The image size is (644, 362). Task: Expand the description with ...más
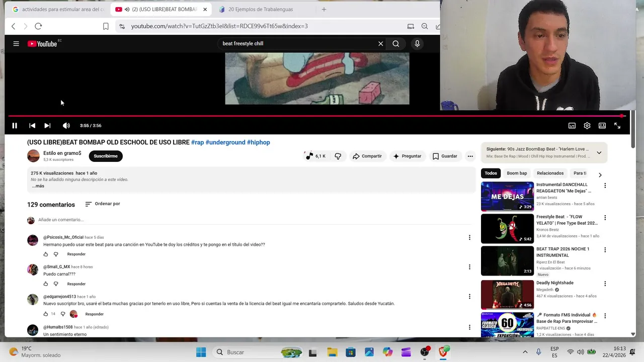38,186
